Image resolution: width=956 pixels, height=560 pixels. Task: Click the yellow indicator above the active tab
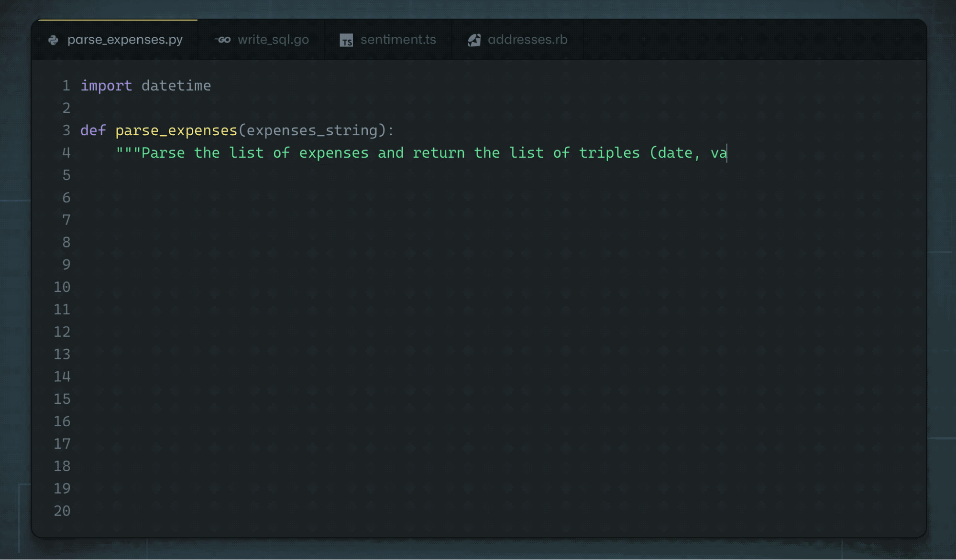pos(118,20)
